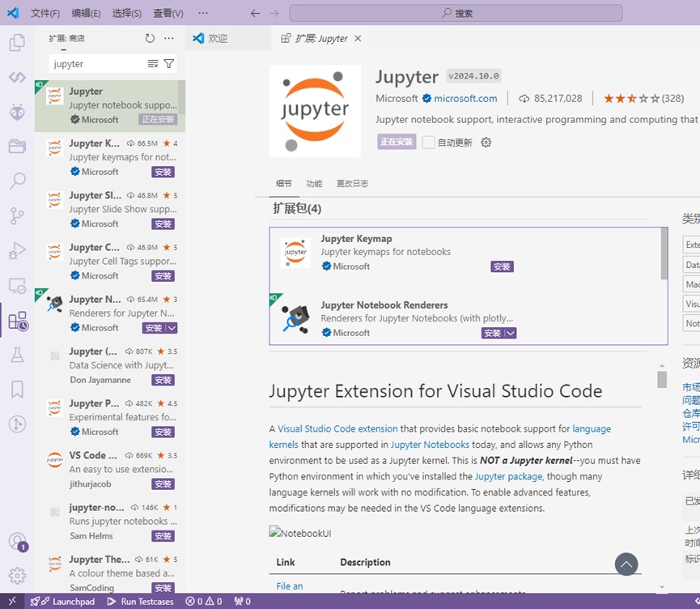Open the git graph circle icon

click(x=17, y=424)
